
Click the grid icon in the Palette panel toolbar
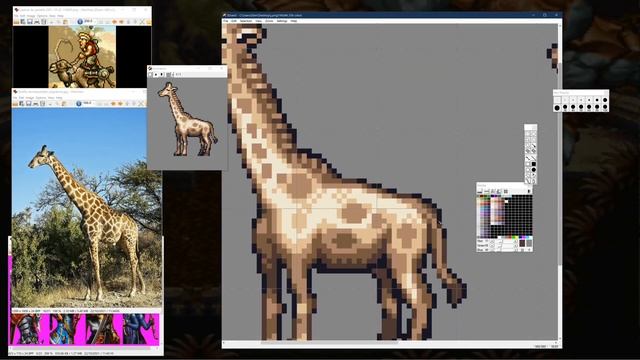[506, 191]
